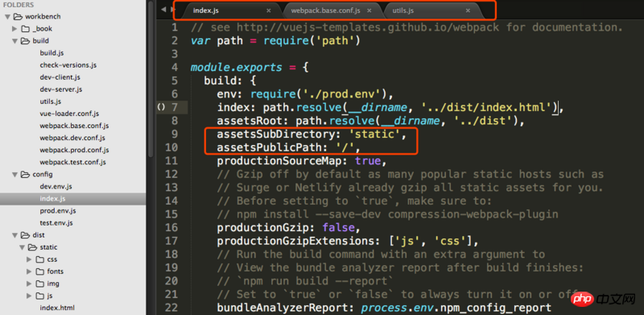Open dev.env.js in config folder
This screenshot has height=315, width=644.
(56, 187)
